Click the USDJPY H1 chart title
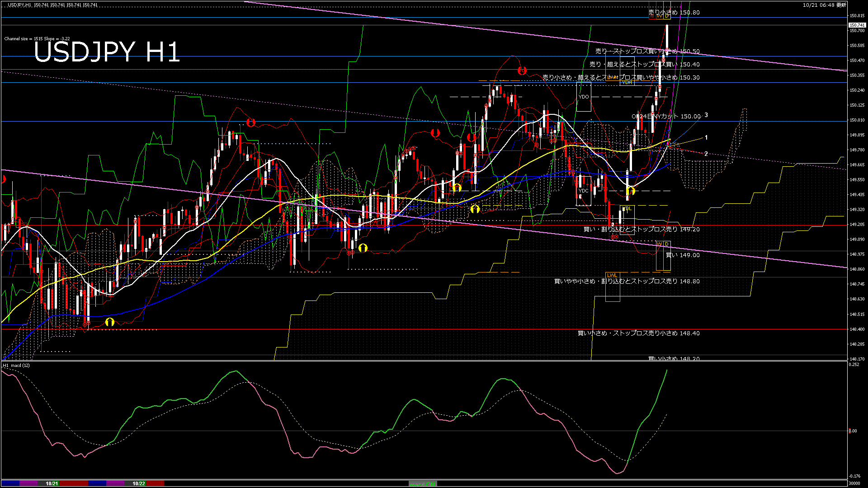The image size is (868, 488). click(x=107, y=52)
